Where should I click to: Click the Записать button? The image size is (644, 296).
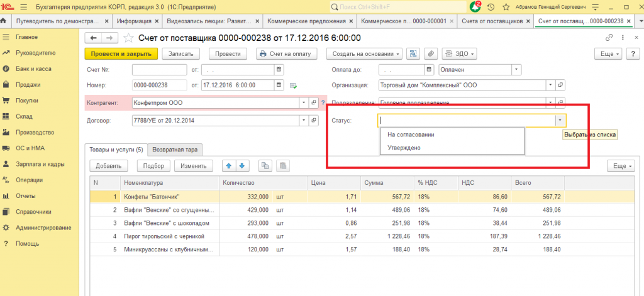click(180, 54)
